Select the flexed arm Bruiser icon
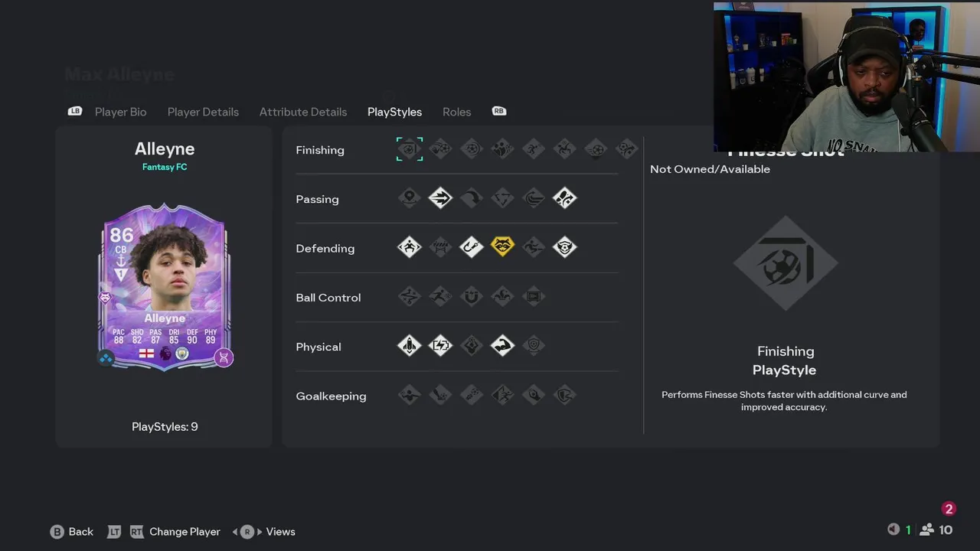The width and height of the screenshot is (980, 551). pyautogui.click(x=502, y=345)
